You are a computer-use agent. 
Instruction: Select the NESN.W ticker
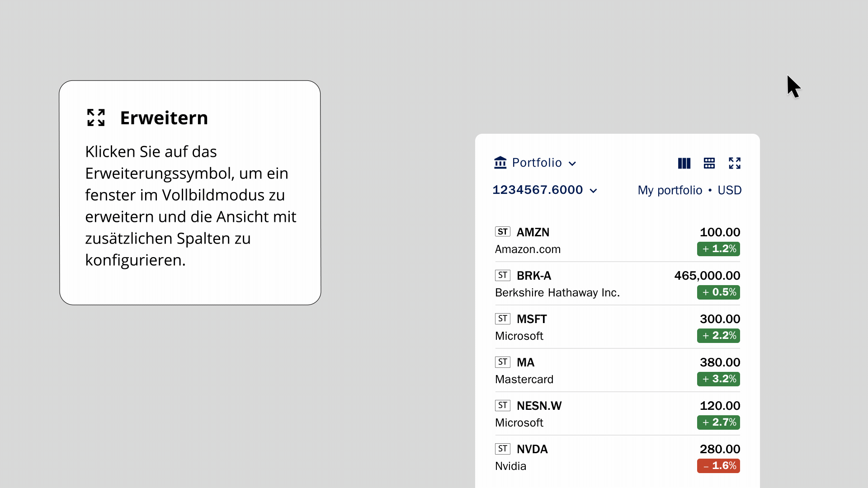(539, 406)
